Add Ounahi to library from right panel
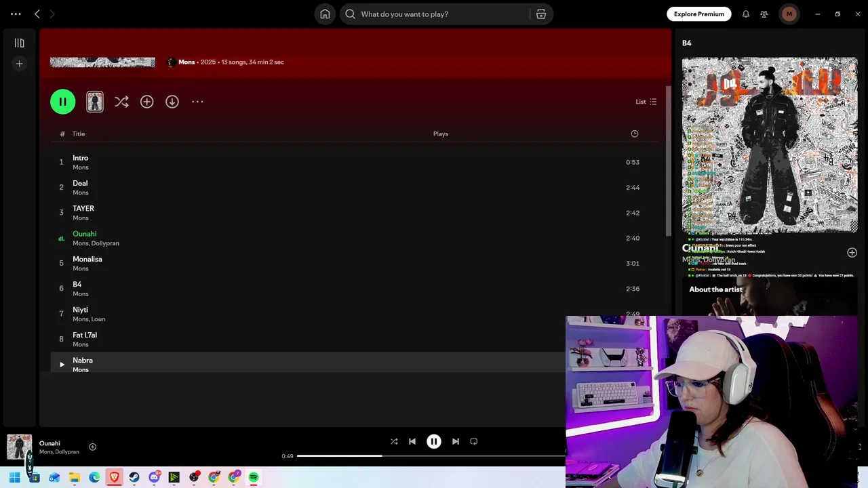 click(852, 253)
